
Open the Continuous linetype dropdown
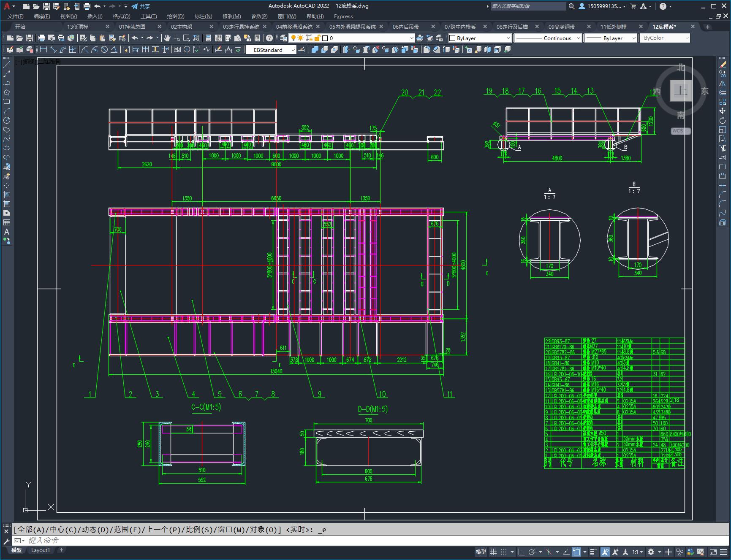(577, 38)
